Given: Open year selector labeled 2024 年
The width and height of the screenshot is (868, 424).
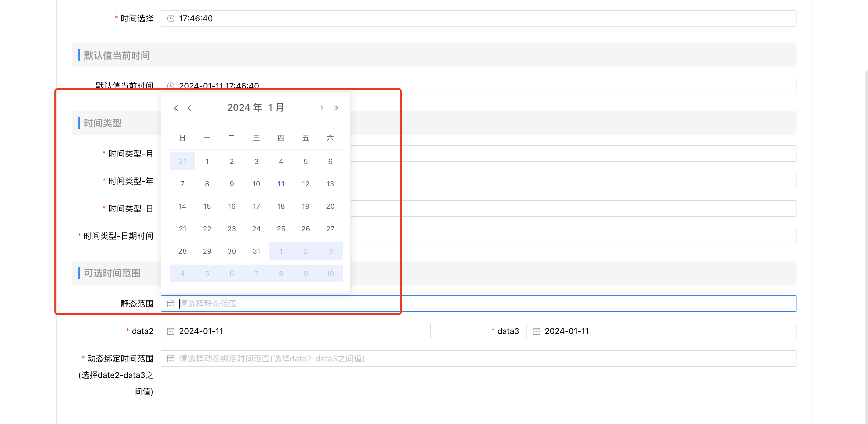Looking at the screenshot, I should [244, 108].
